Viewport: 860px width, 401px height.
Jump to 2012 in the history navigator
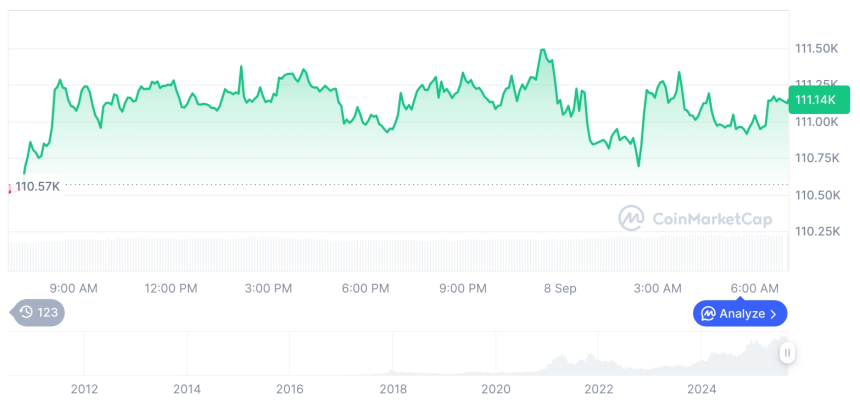point(84,388)
